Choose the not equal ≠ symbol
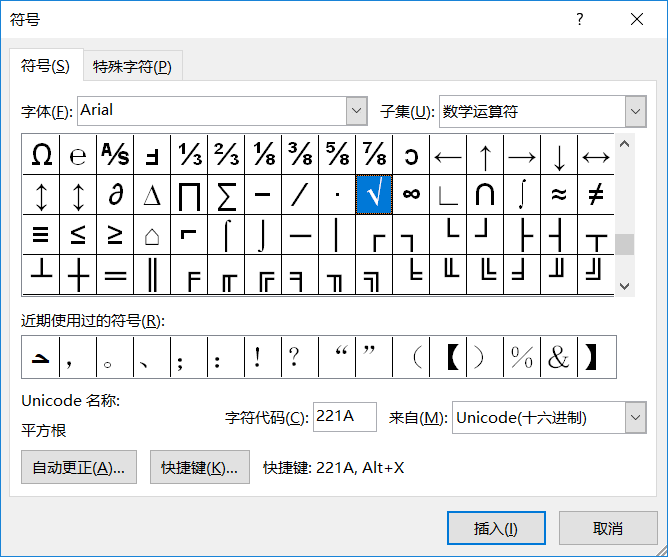The image size is (668, 557). [596, 194]
